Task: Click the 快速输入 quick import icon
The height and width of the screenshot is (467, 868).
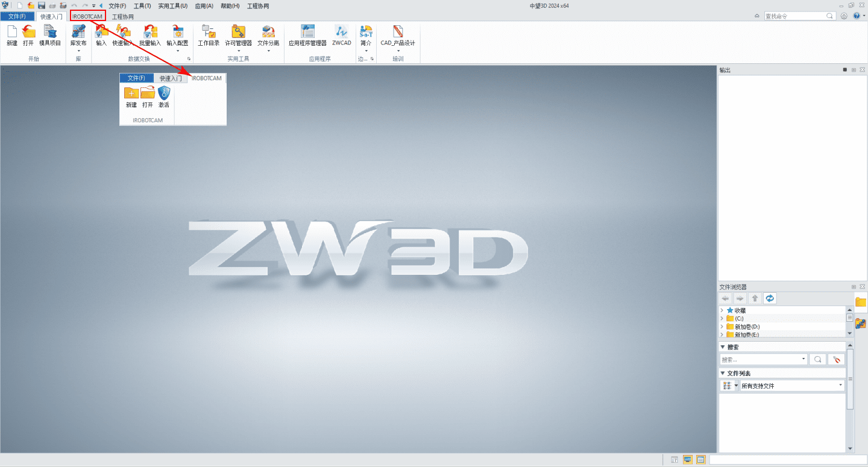Action: click(x=123, y=36)
